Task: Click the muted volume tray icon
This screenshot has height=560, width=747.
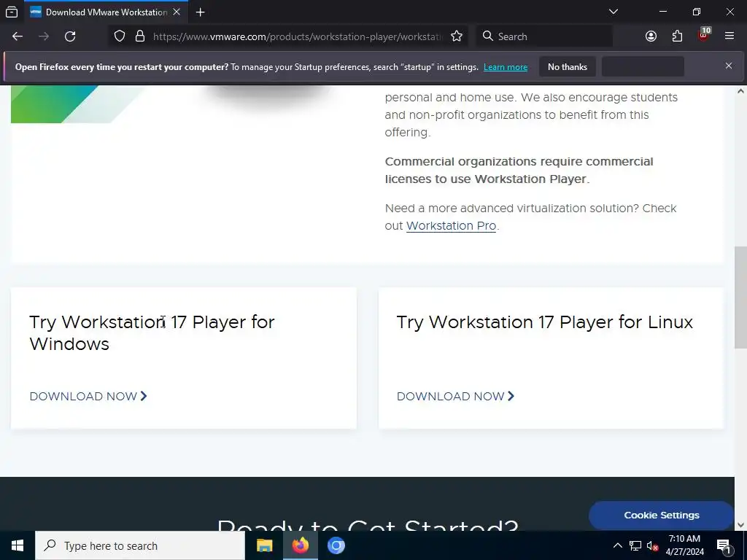Action: 653,545
